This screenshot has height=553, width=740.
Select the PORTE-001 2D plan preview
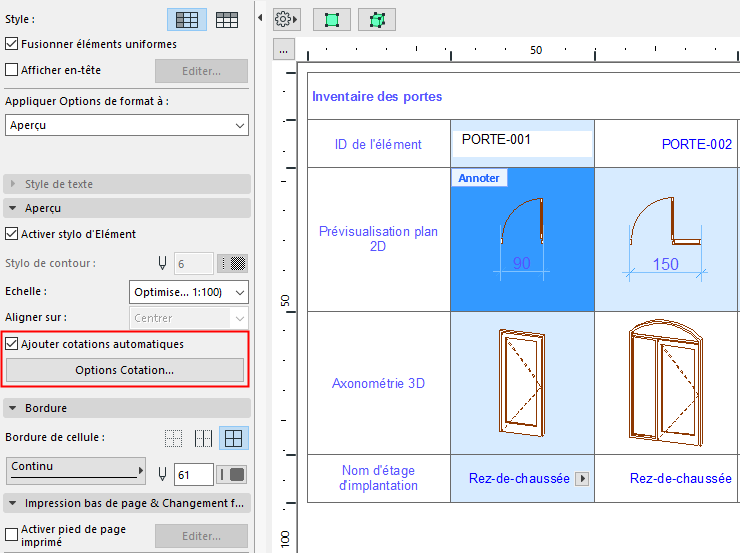click(522, 239)
